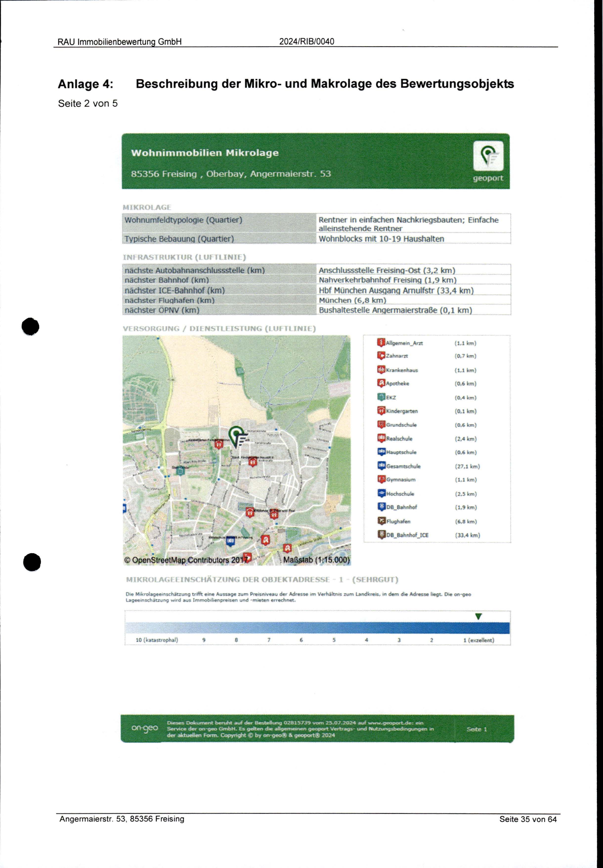Click 'Anlage 4:' heading
Viewport: 603px width, 868px height.
(x=86, y=84)
